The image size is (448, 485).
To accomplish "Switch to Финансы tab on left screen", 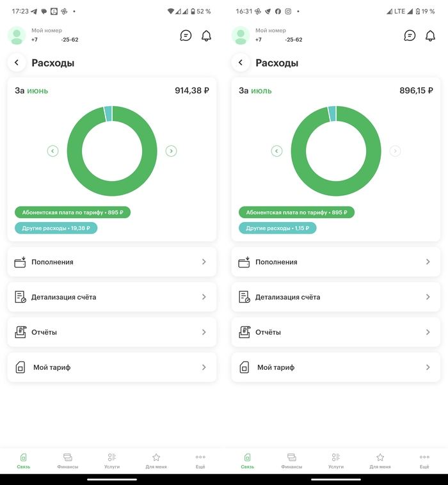I will (67, 461).
